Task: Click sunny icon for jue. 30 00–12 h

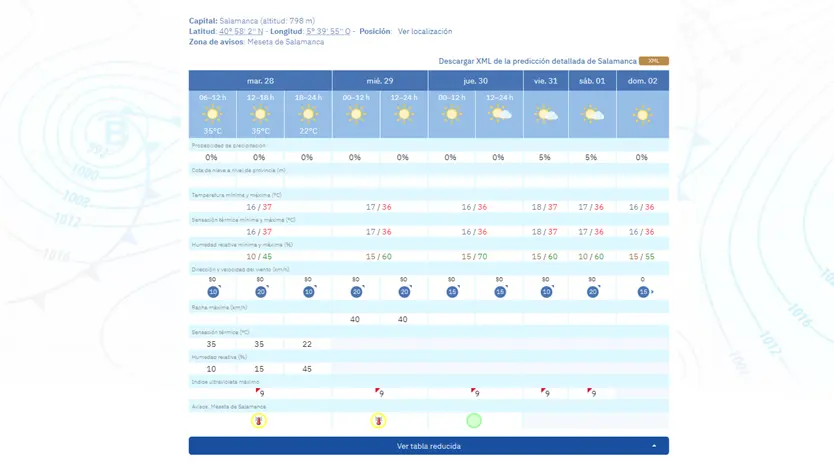Action: pyautogui.click(x=452, y=114)
